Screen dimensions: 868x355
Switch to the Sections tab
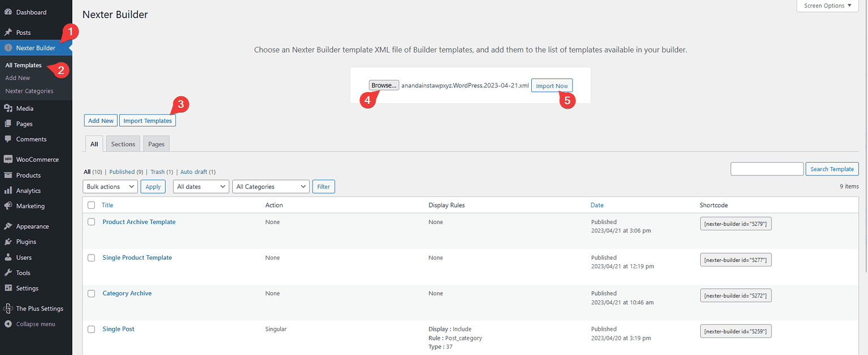pos(123,143)
